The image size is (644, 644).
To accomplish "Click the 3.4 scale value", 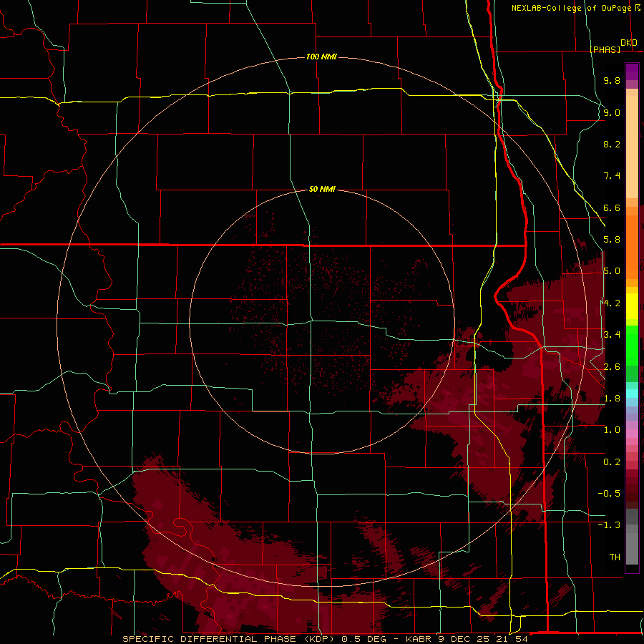I will click(x=612, y=335).
